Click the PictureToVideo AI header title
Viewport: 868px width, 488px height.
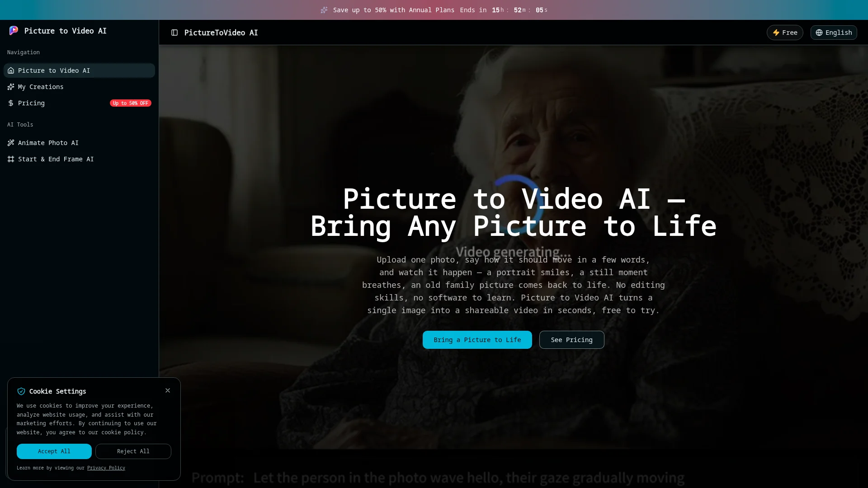(x=221, y=33)
